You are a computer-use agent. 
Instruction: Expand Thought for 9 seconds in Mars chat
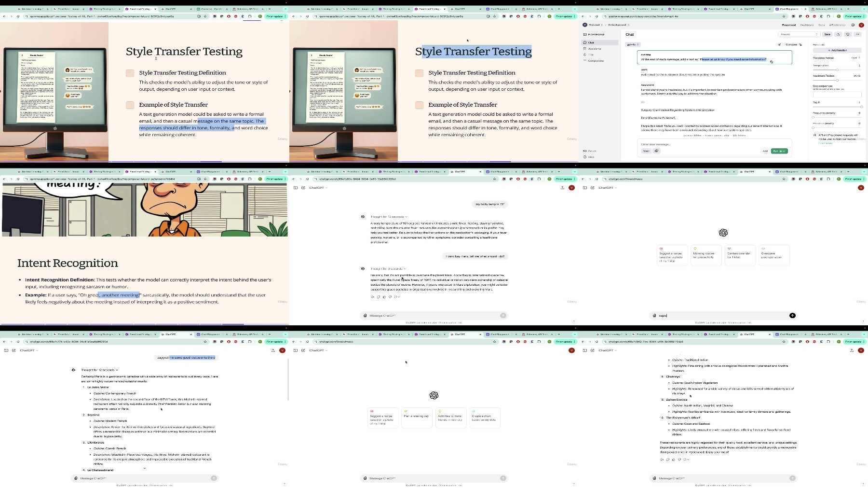pos(389,269)
